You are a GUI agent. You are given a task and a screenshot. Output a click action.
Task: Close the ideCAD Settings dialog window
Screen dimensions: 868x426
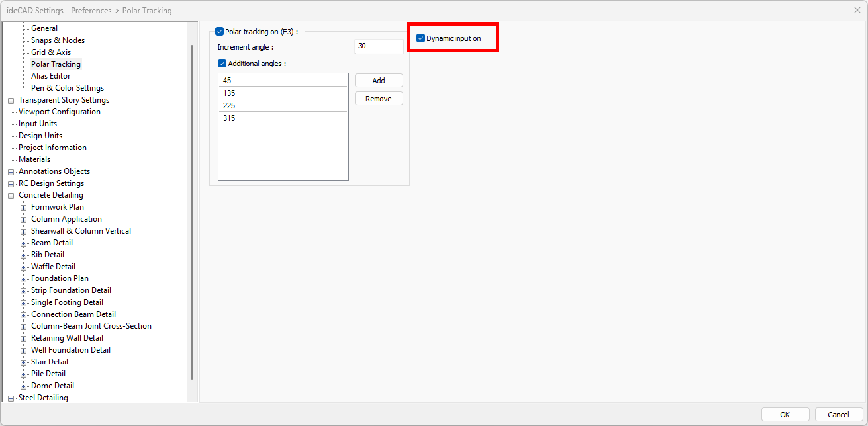857,10
